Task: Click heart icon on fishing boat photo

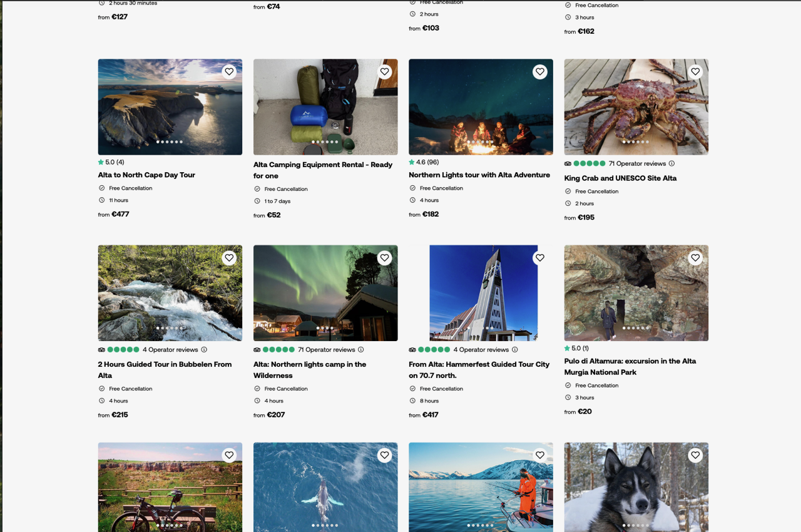Action: [x=539, y=456]
